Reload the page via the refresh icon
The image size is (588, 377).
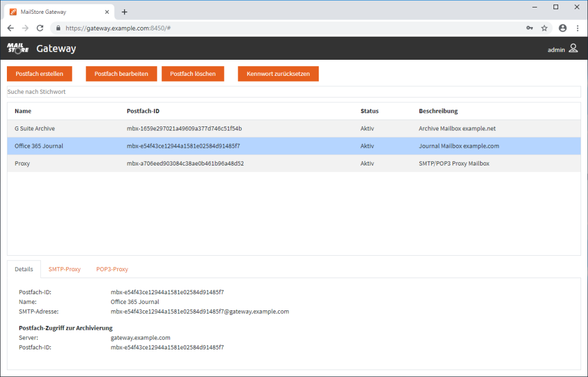pos(39,28)
